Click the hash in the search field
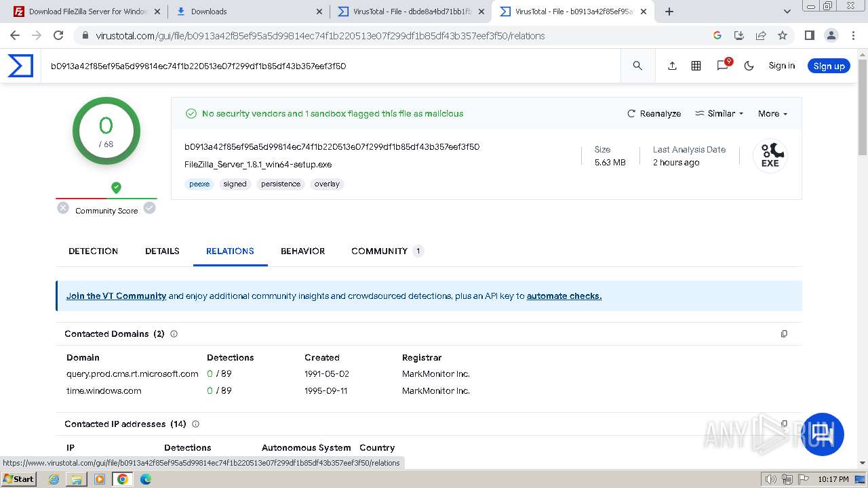868x488 pixels. (198, 66)
